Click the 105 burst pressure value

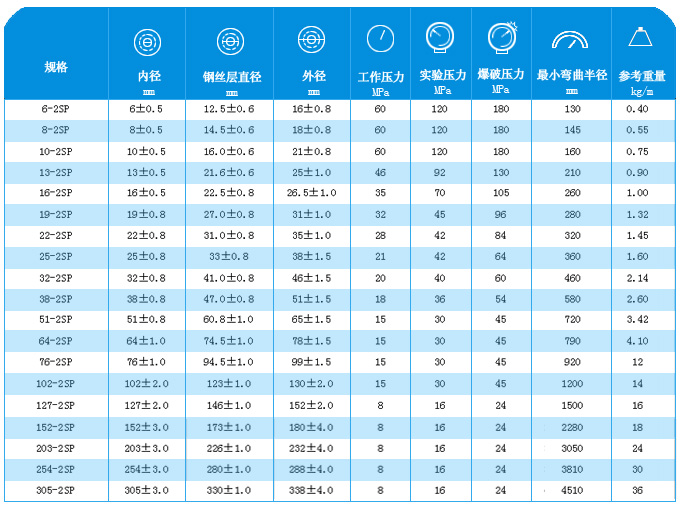click(x=501, y=193)
